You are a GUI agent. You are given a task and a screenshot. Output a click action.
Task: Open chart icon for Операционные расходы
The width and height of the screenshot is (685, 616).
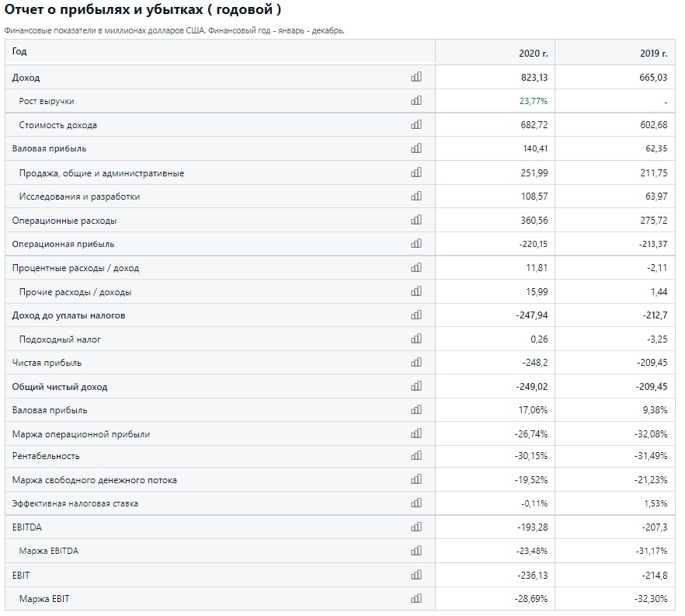(x=416, y=220)
